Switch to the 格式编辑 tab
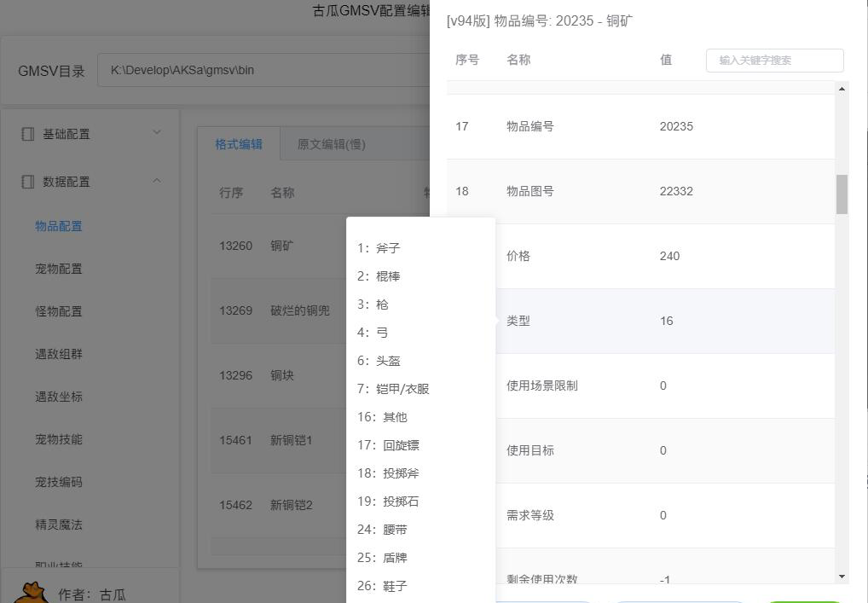 [239, 144]
